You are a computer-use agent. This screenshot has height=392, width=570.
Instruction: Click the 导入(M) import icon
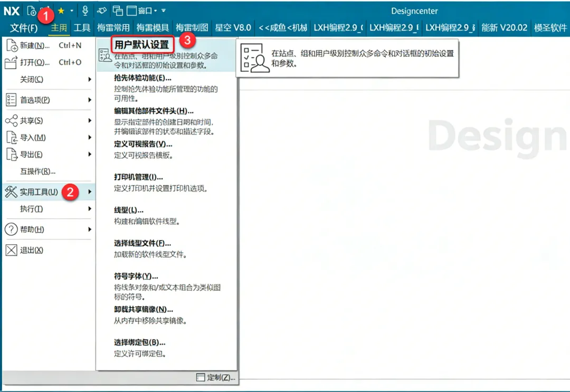12,138
